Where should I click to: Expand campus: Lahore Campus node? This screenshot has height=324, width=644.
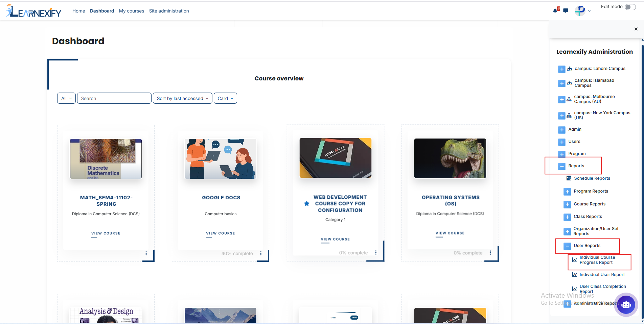tap(562, 69)
